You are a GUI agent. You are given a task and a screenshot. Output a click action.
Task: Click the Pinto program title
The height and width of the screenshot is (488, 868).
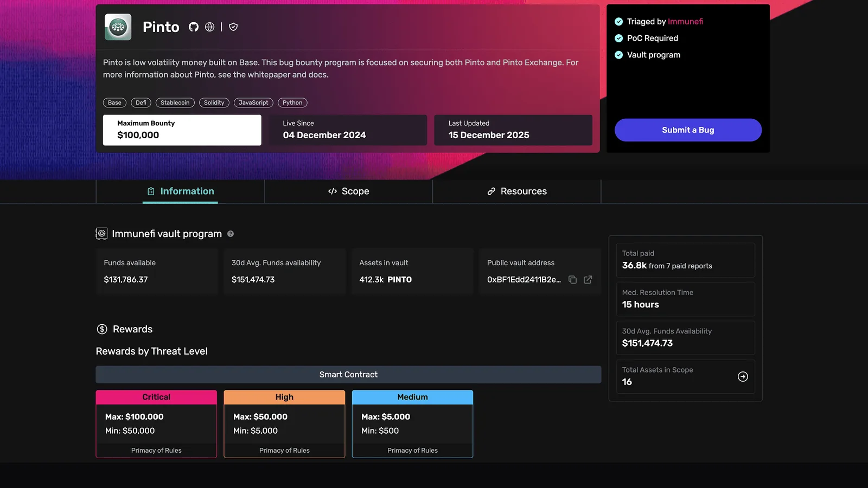(161, 27)
